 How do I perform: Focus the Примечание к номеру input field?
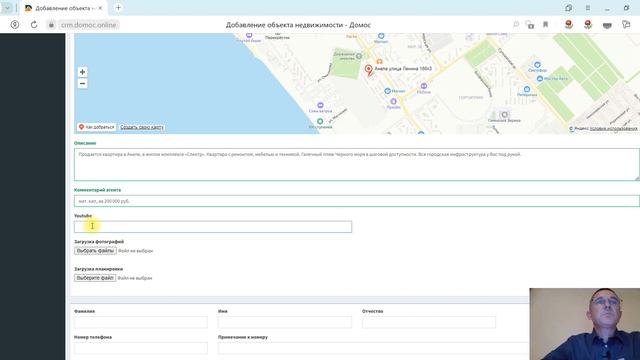(x=373, y=348)
